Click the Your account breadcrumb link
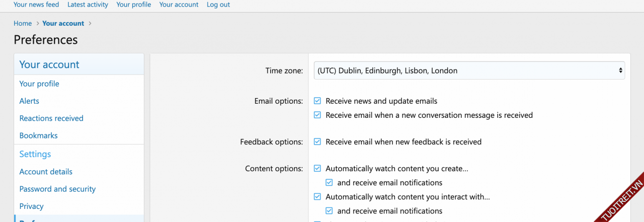Image resolution: width=644 pixels, height=222 pixels. point(64,23)
